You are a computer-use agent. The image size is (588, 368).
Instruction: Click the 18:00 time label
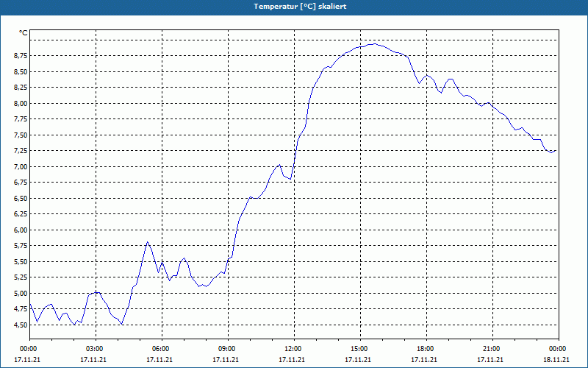pos(426,349)
